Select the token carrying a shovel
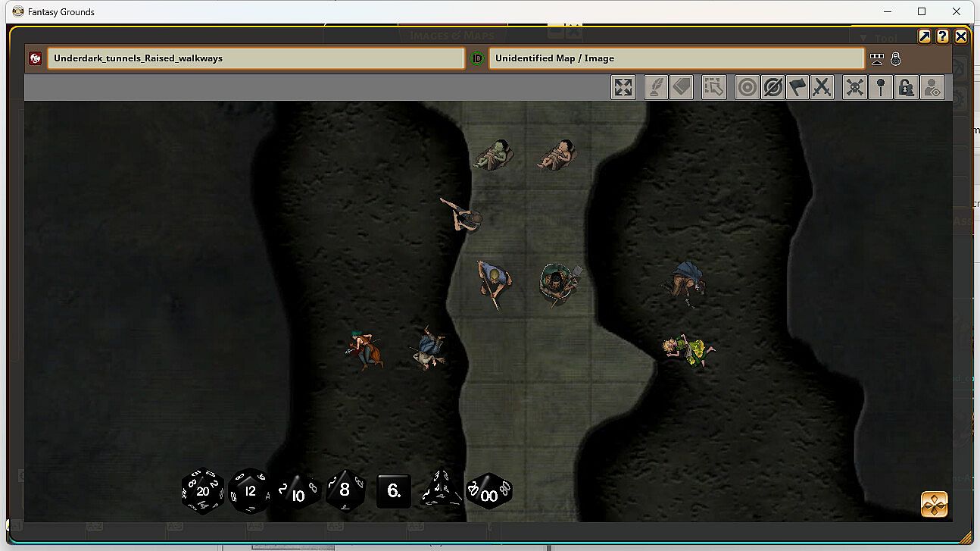 [x=560, y=283]
